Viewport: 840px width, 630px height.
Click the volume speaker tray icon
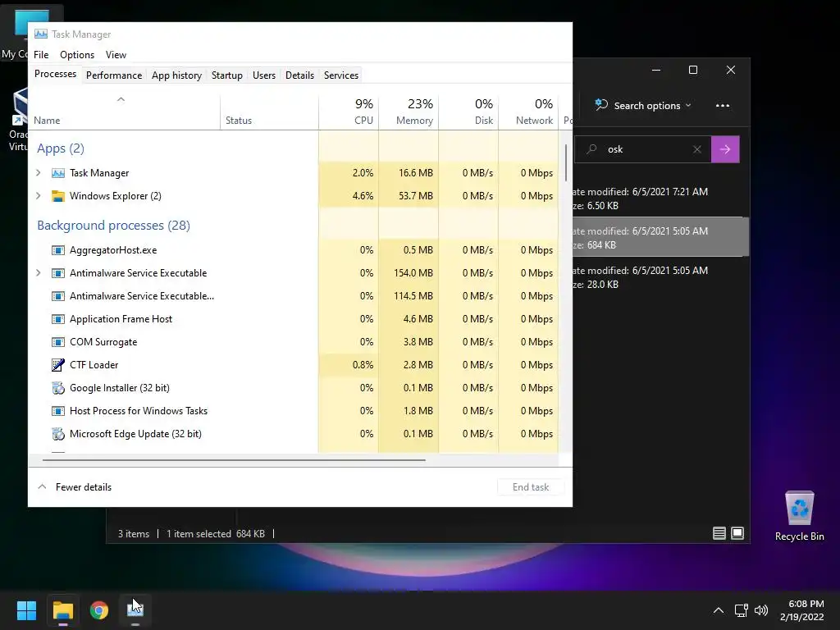pyautogui.click(x=760, y=610)
